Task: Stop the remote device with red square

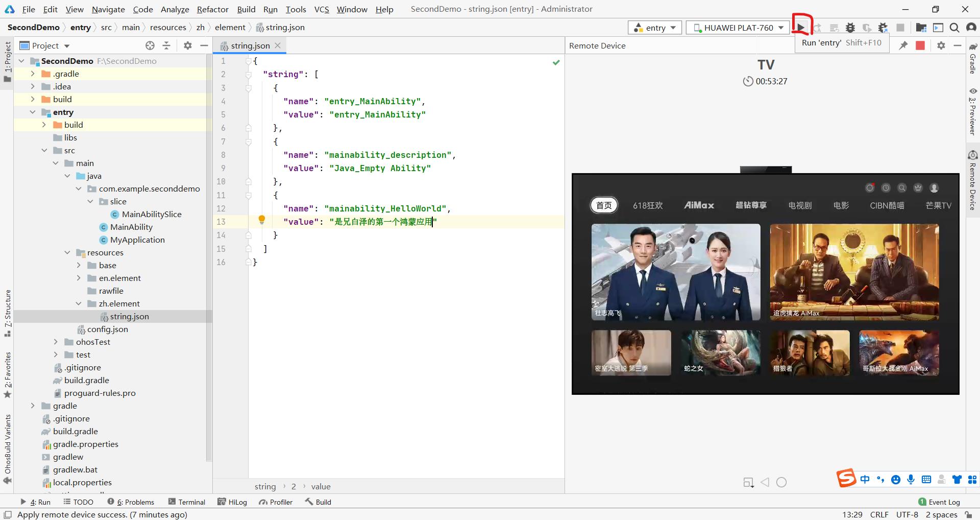Action: click(x=920, y=45)
